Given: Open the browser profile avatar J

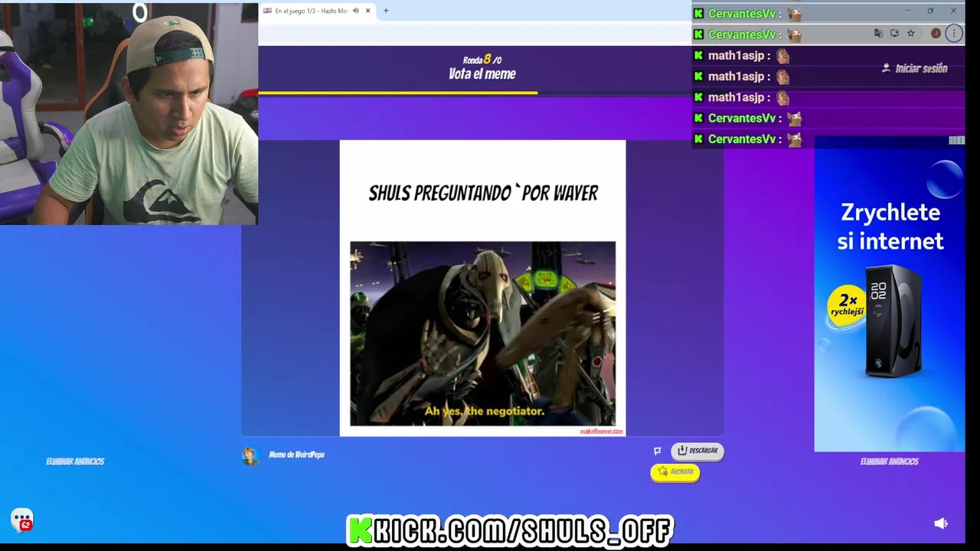Looking at the screenshot, I should (x=936, y=34).
